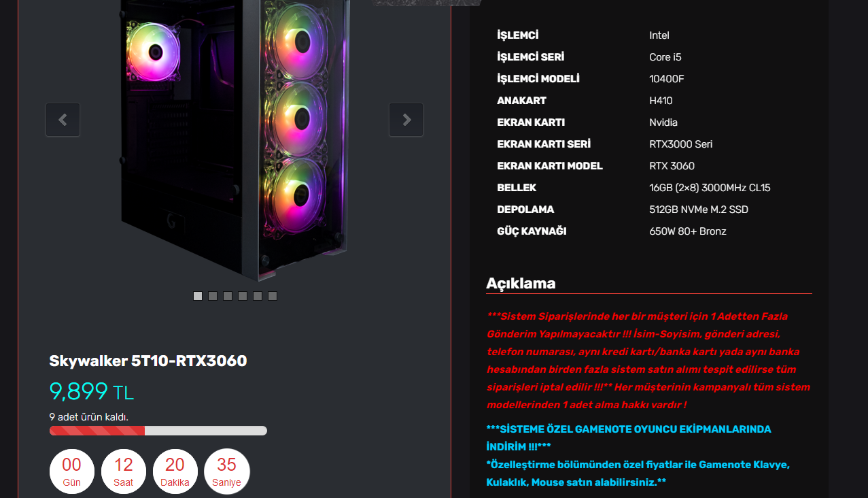Click the remaining stock progress bar
The image size is (868, 498).
point(158,431)
